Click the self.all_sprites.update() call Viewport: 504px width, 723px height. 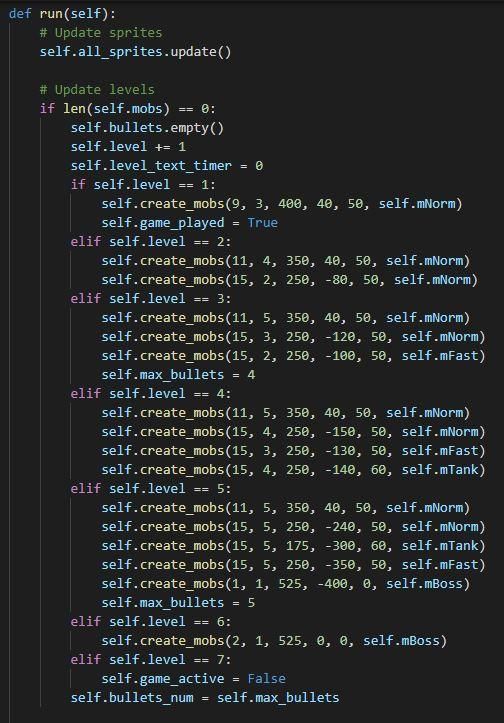(136, 52)
